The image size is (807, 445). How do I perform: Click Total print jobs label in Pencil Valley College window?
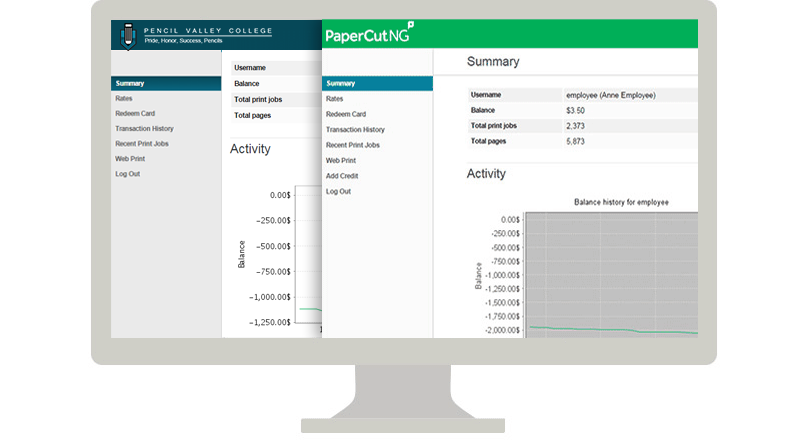pyautogui.click(x=258, y=99)
